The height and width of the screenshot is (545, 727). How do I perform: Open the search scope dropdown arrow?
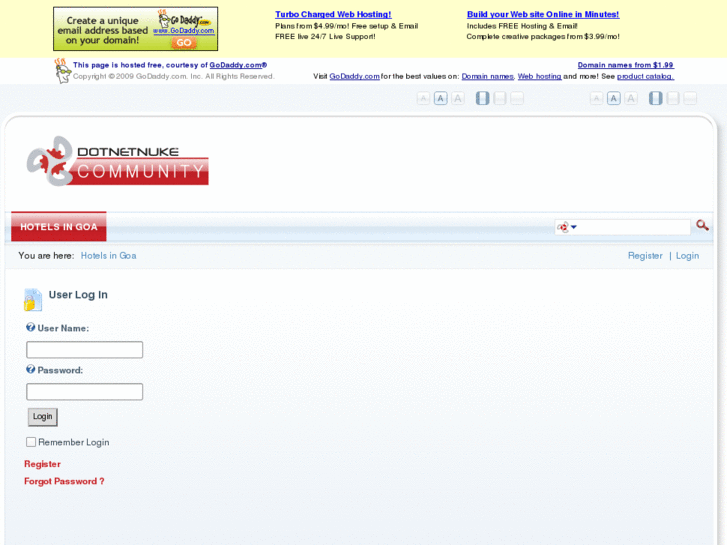(574, 227)
